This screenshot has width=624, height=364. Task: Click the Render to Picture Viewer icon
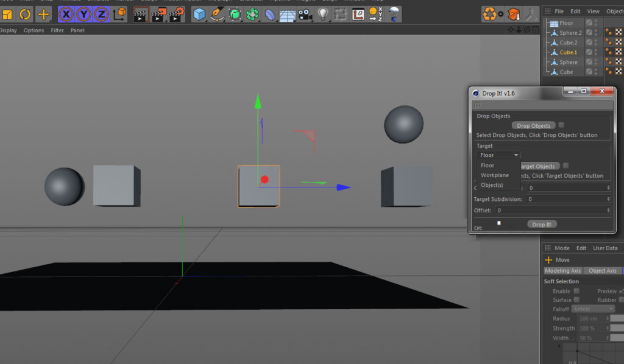(158, 14)
